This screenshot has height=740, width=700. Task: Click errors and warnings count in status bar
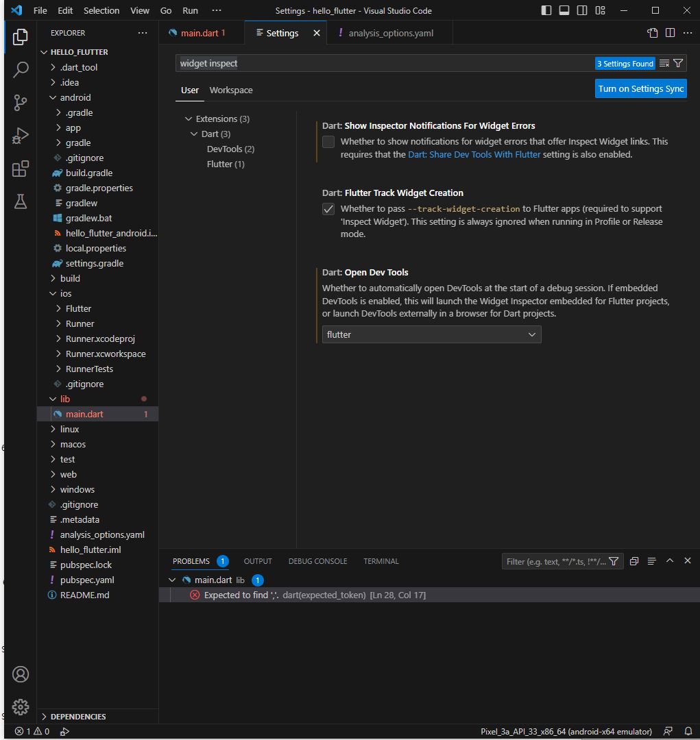(32, 732)
